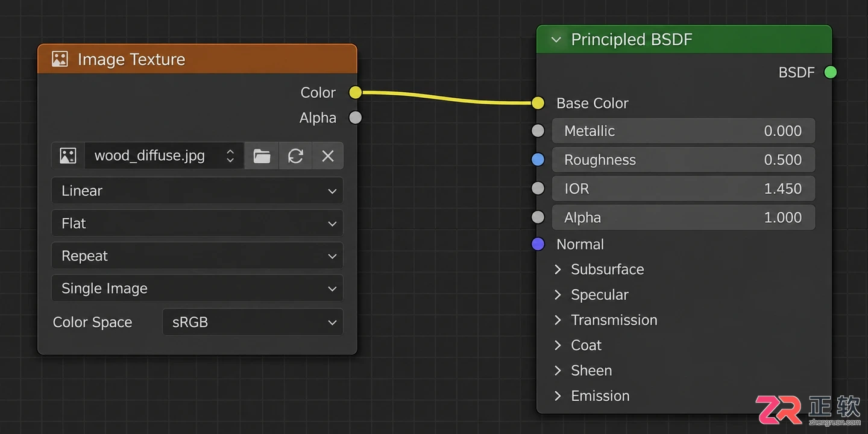Click the BSDF output label
This screenshot has width=868, height=434.
[x=797, y=72]
